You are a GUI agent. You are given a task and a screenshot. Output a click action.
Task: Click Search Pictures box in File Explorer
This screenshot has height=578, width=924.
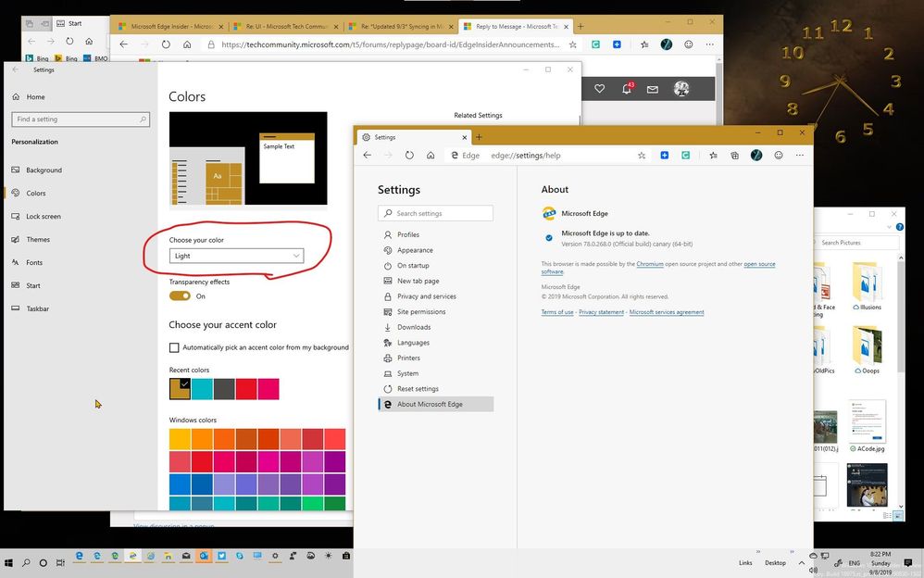coord(857,243)
